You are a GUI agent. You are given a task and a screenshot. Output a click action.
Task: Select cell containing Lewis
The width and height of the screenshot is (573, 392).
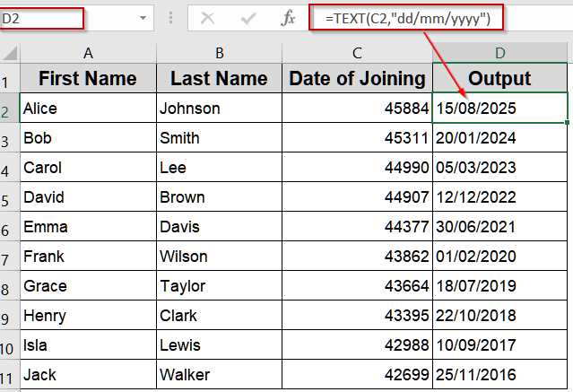tap(220, 344)
